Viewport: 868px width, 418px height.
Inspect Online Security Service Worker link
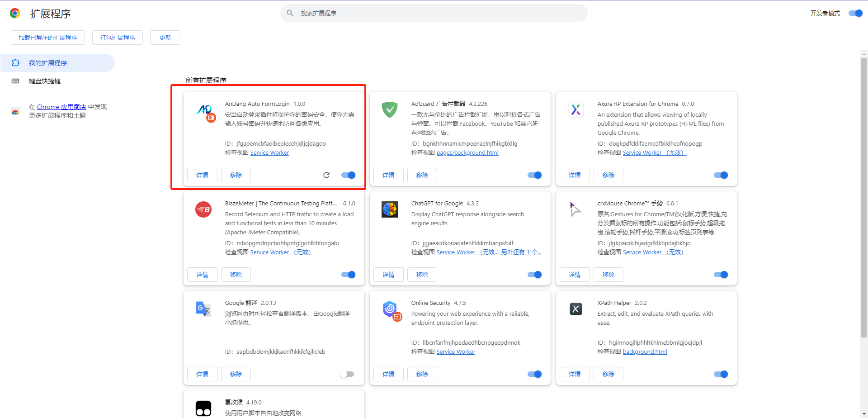[x=456, y=352]
